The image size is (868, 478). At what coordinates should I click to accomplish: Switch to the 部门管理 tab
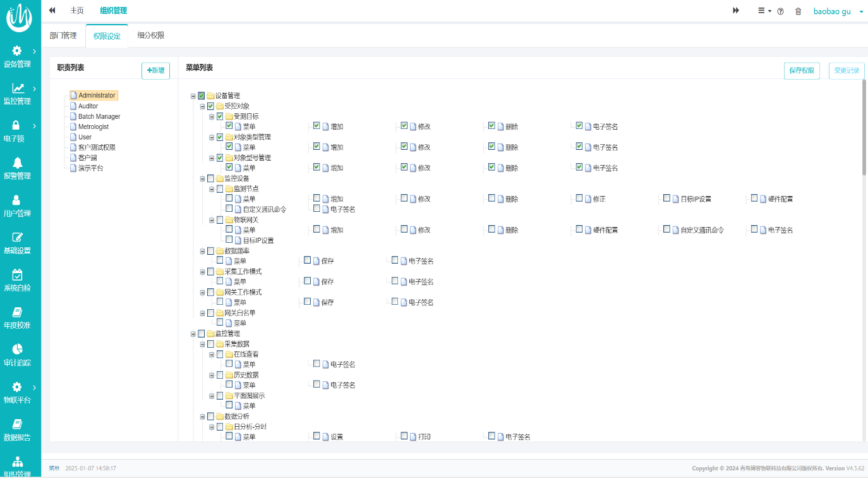[x=63, y=35]
